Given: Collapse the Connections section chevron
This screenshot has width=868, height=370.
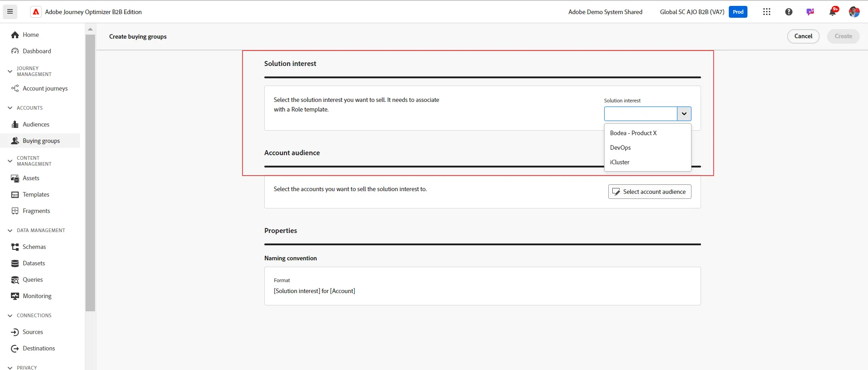Looking at the screenshot, I should coord(10,315).
